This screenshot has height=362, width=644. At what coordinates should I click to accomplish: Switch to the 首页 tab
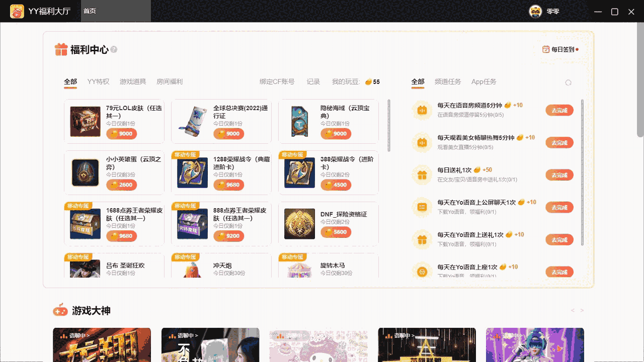pyautogui.click(x=90, y=11)
